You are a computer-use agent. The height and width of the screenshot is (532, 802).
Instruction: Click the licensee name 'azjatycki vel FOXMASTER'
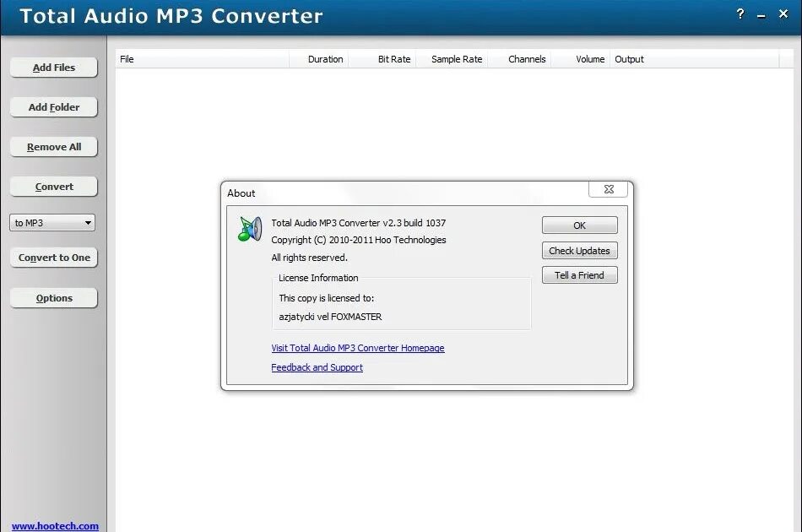point(330,317)
